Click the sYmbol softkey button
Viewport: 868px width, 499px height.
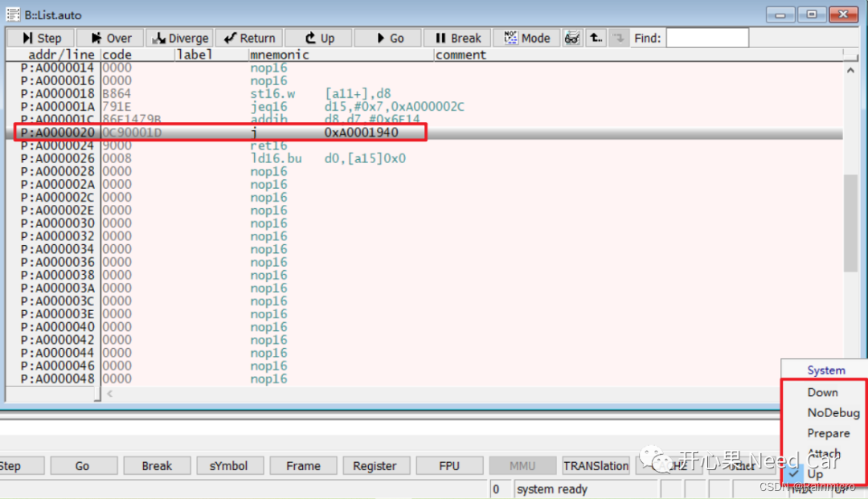pyautogui.click(x=229, y=466)
